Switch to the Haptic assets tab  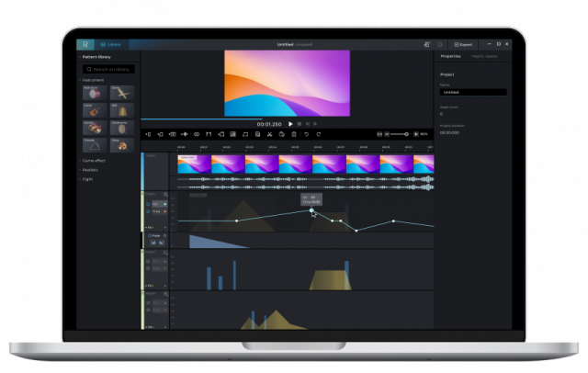coord(484,56)
